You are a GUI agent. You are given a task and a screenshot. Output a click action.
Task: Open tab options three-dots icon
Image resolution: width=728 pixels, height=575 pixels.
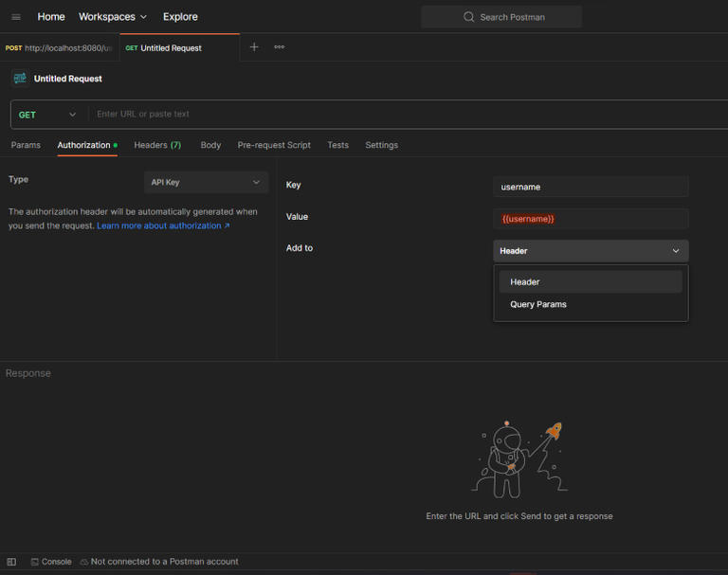click(279, 46)
